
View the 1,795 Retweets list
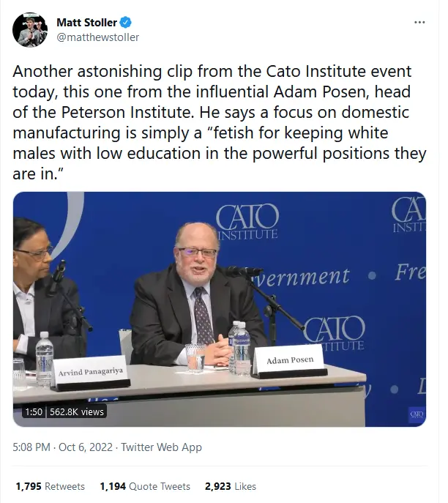coord(51,486)
